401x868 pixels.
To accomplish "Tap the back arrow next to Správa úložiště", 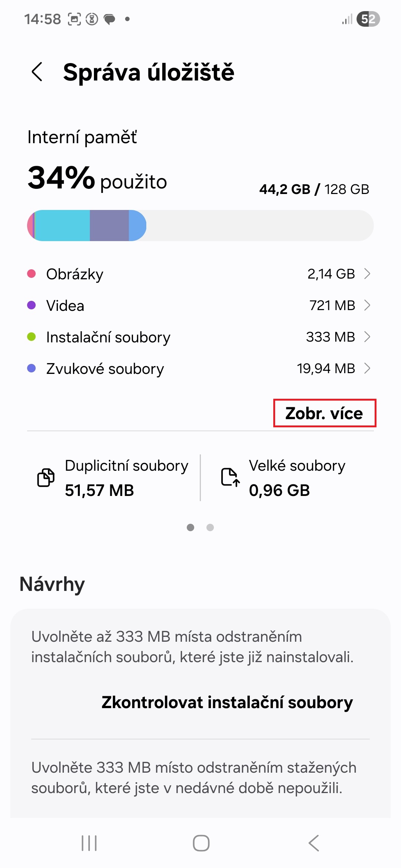I will point(37,72).
